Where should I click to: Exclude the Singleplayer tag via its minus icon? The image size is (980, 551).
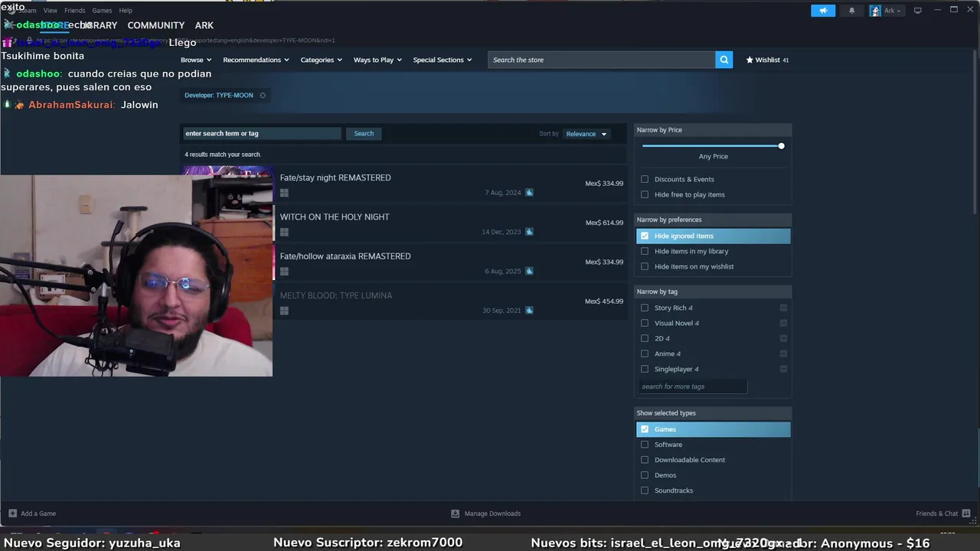(783, 369)
